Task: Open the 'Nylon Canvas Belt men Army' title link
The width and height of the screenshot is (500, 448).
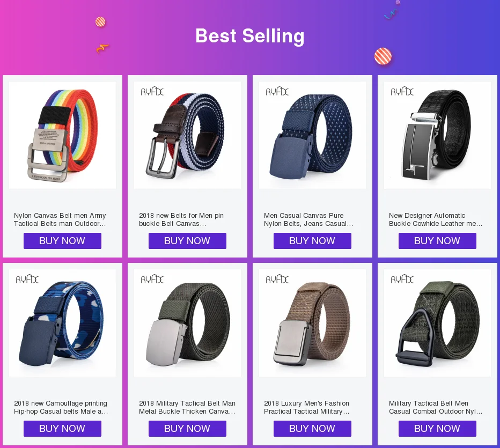Action: click(x=60, y=219)
